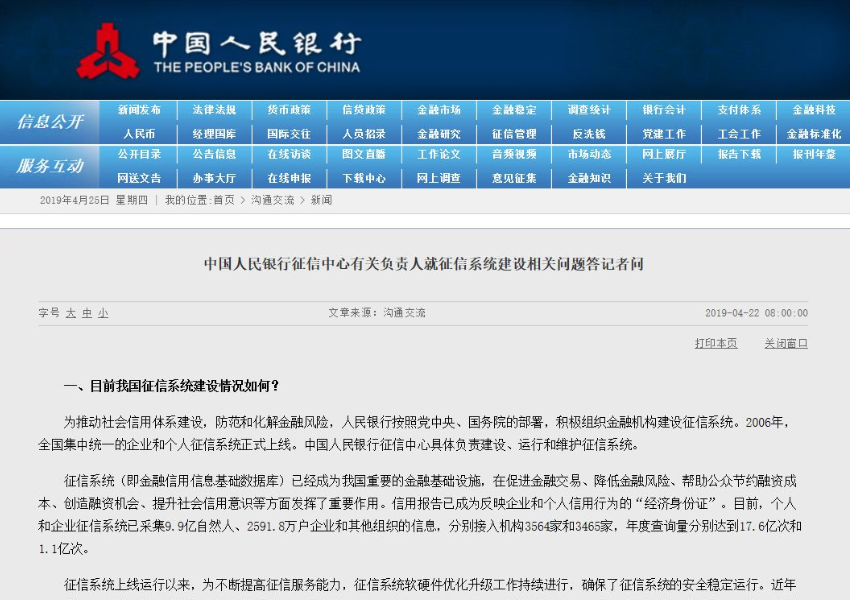Image resolution: width=851 pixels, height=600 pixels.
Task: Open 在线申报 menu item
Action: click(289, 178)
